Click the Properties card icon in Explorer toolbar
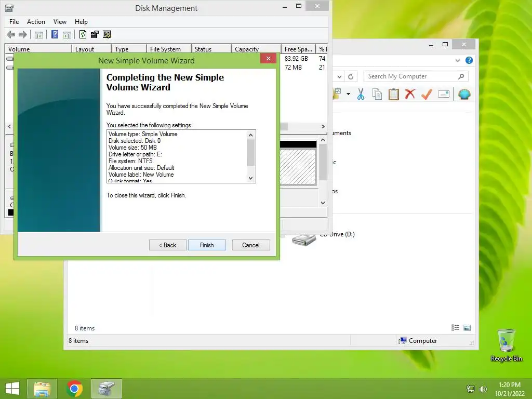 coord(444,94)
